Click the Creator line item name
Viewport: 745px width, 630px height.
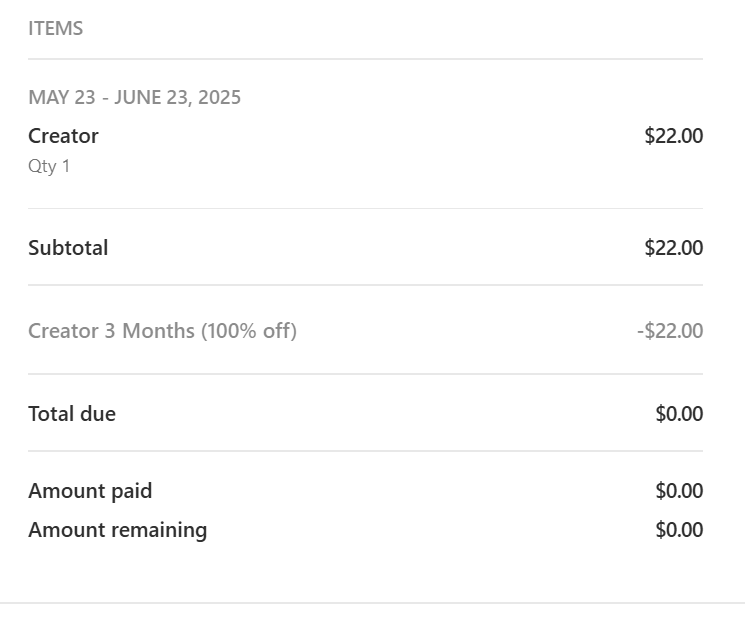pyautogui.click(x=63, y=136)
